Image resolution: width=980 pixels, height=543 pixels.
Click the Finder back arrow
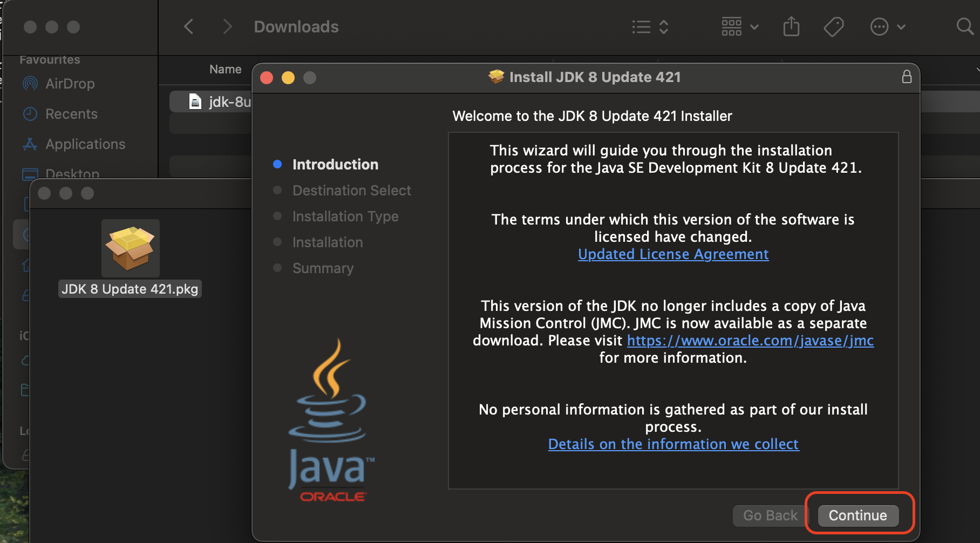[188, 26]
